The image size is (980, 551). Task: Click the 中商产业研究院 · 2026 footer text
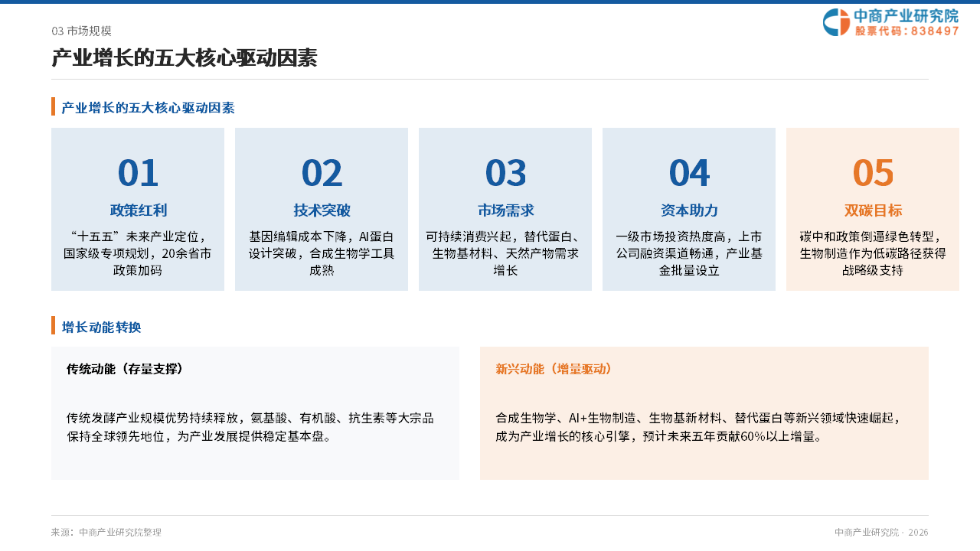881,532
